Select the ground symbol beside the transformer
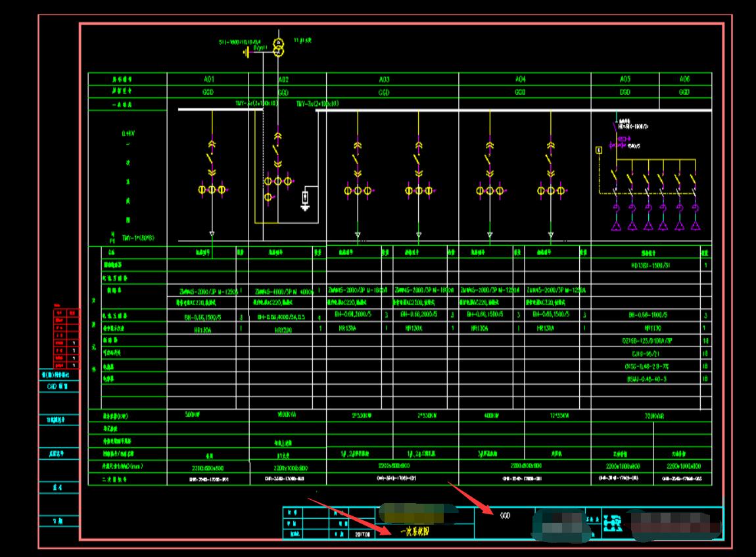 pos(246,51)
